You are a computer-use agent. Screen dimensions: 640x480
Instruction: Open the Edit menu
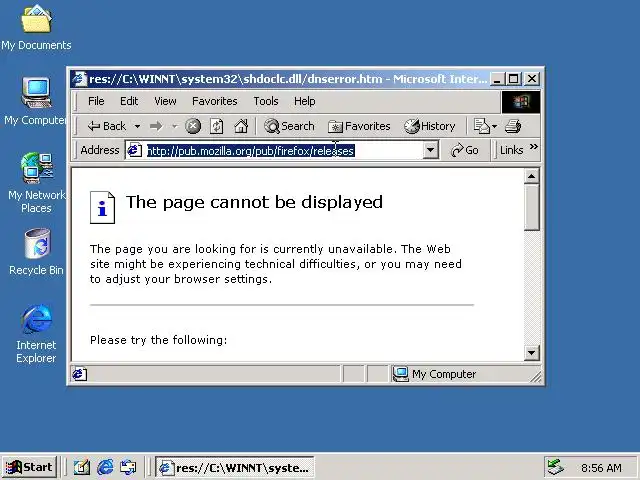(129, 101)
